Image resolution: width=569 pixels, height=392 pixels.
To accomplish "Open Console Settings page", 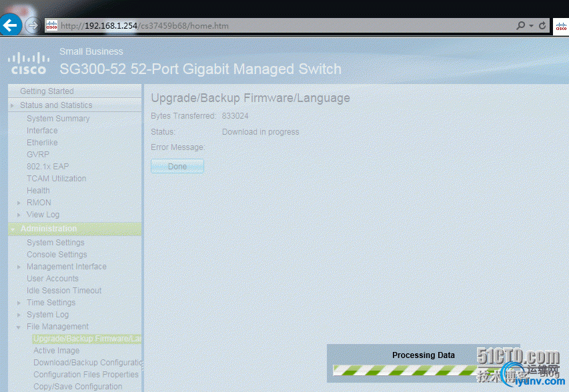I will 57,255.
